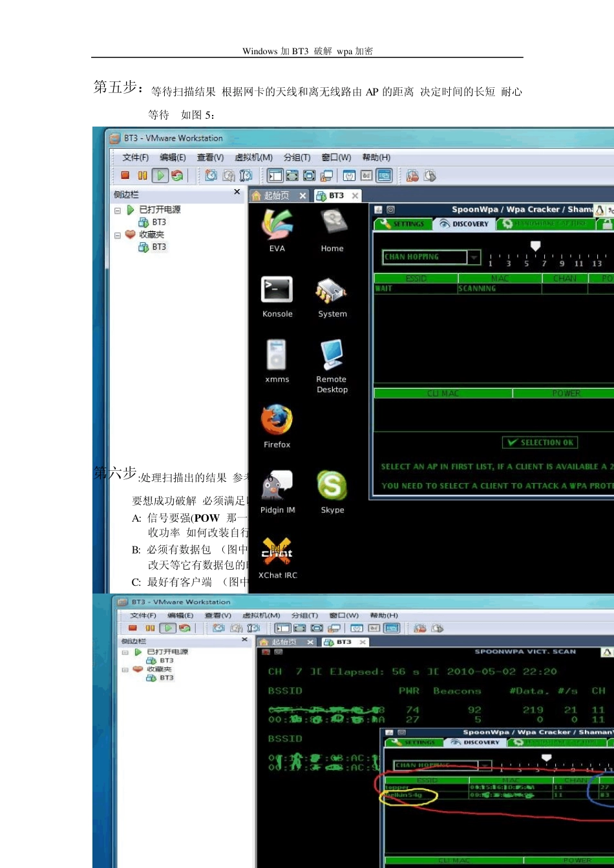The height and width of the screenshot is (868, 614).
Task: Open the 文件(F) menu in the upper VMware window
Action: click(x=136, y=158)
